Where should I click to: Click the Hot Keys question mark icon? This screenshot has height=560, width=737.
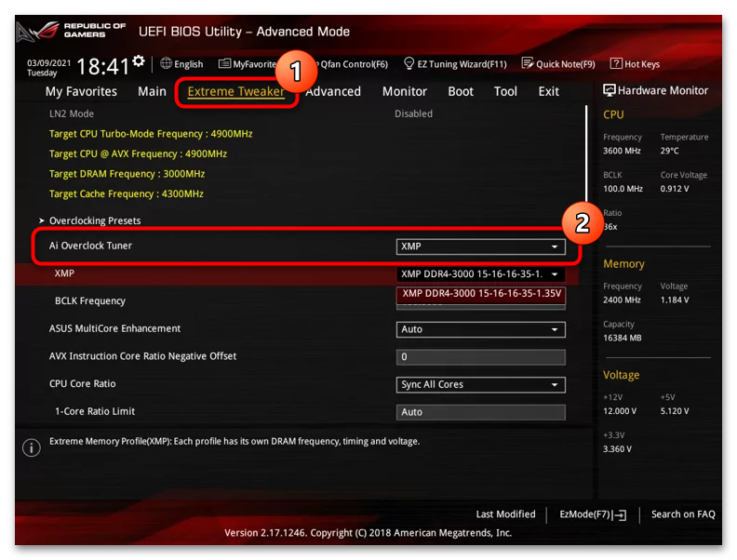pyautogui.click(x=616, y=63)
